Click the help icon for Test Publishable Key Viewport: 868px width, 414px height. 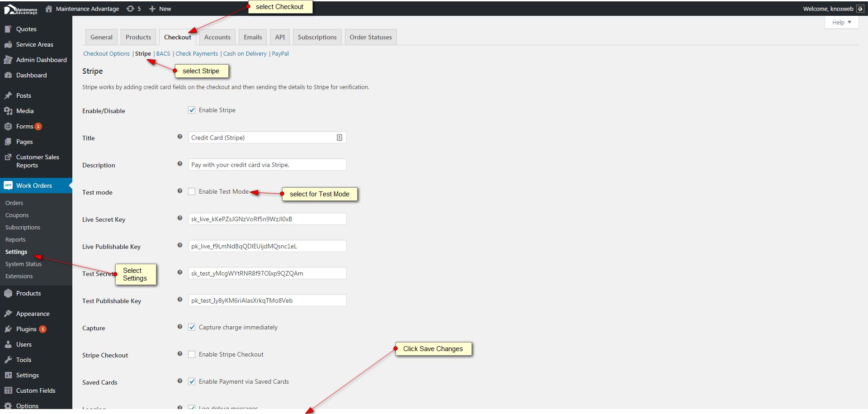point(179,300)
